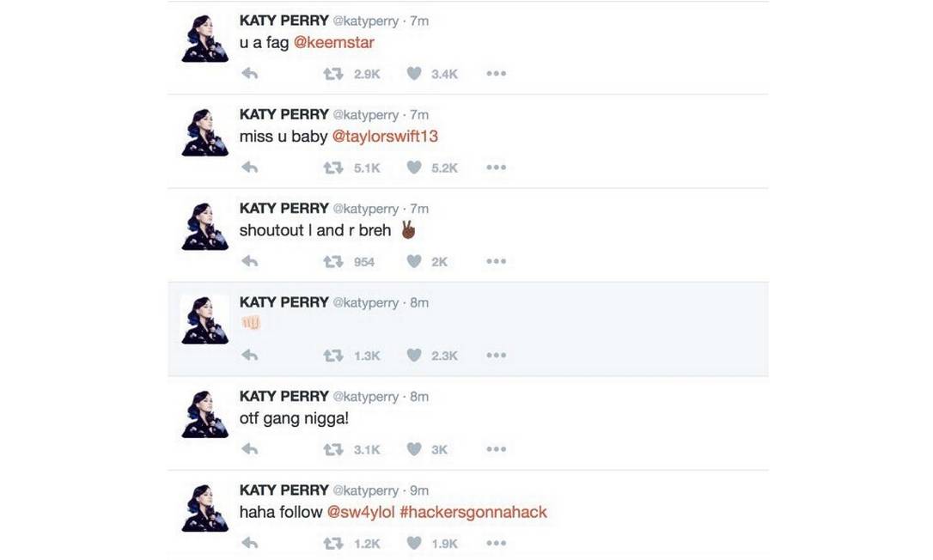The image size is (933, 560).
Task: Open more options on the highlighted fist tweet
Action: 497,356
